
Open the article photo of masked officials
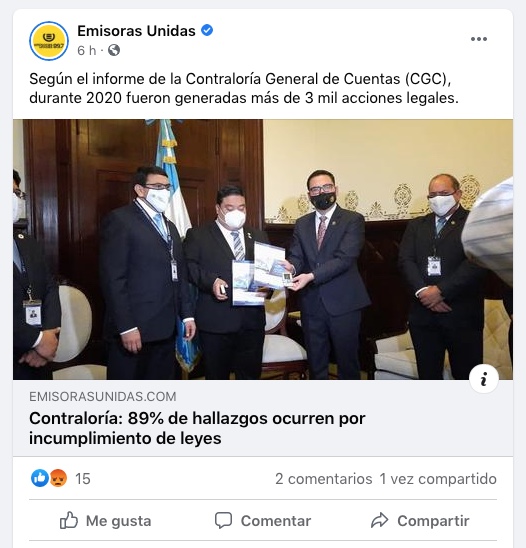click(x=263, y=249)
